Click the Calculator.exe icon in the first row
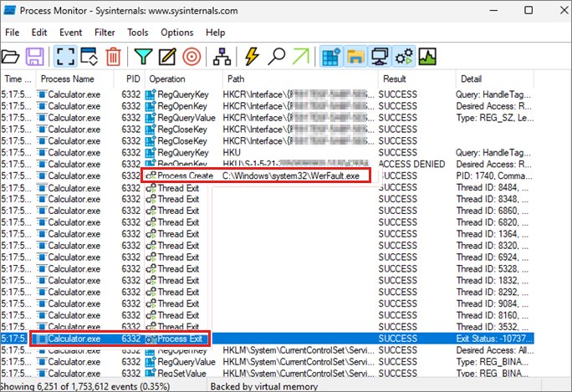The image size is (572, 392). tap(43, 94)
